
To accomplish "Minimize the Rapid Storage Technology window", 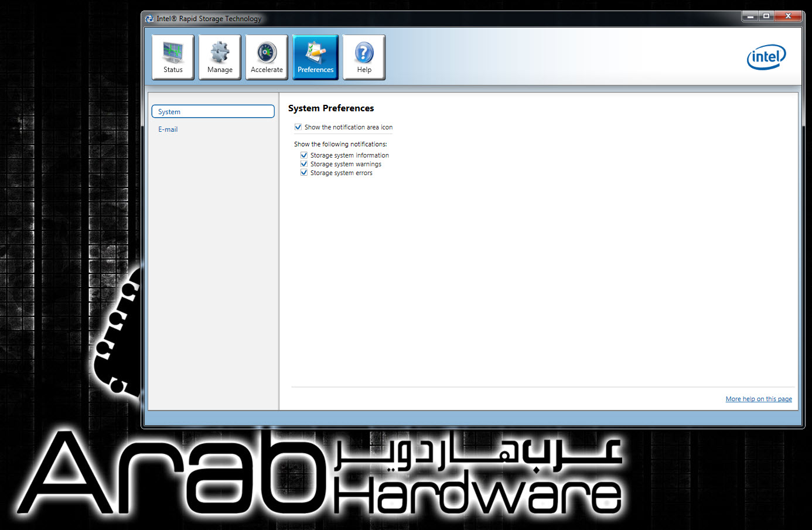I will pyautogui.click(x=750, y=16).
